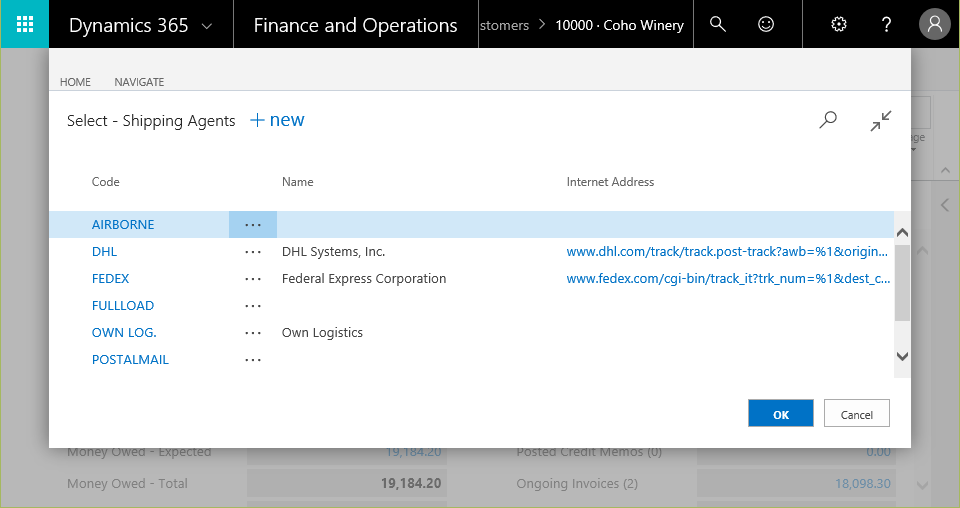Select the FEDEX shipping agent code
Screen dimensions: 960x508
110,278
